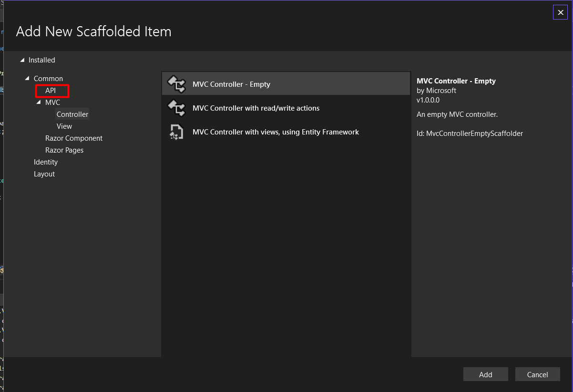Select MVC Controller with read/write actions

point(256,108)
